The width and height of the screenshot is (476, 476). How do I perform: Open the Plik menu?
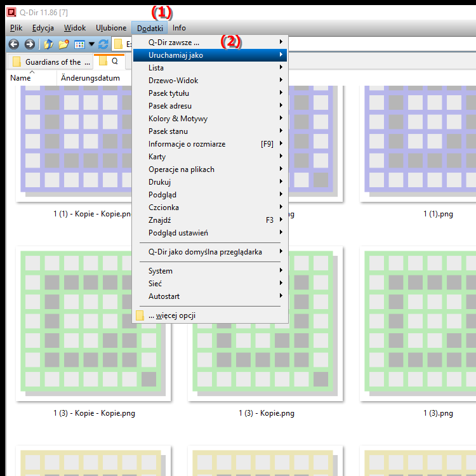pos(16,28)
